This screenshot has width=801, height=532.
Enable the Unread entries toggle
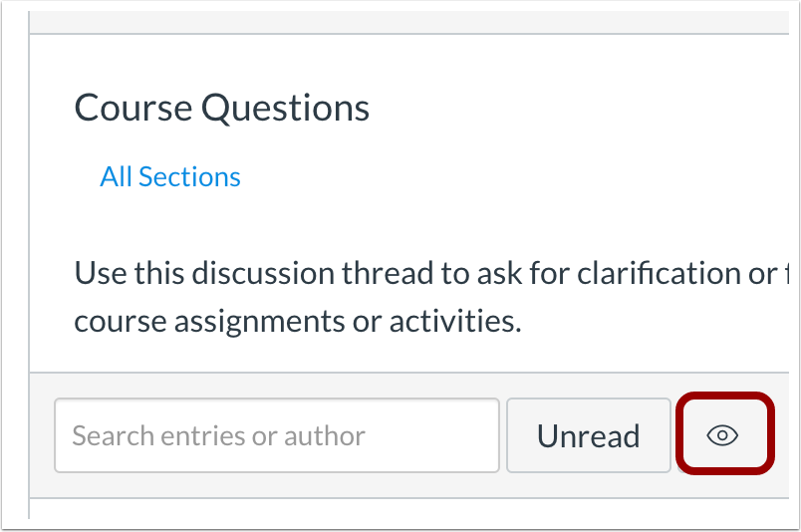[x=589, y=435]
